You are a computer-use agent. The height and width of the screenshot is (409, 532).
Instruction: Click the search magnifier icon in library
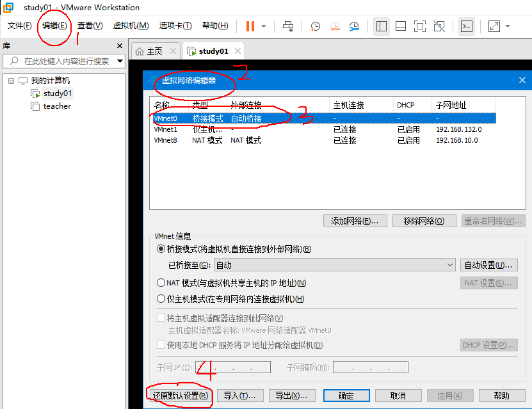point(14,61)
